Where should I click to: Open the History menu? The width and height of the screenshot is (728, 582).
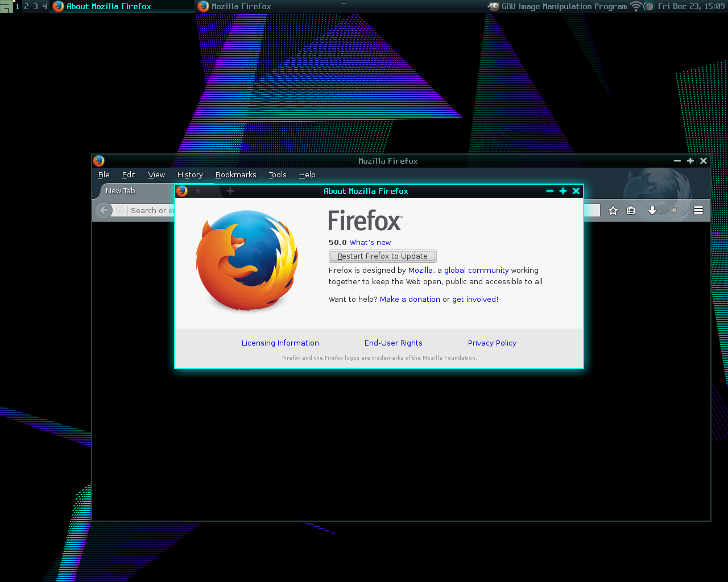[x=190, y=175]
